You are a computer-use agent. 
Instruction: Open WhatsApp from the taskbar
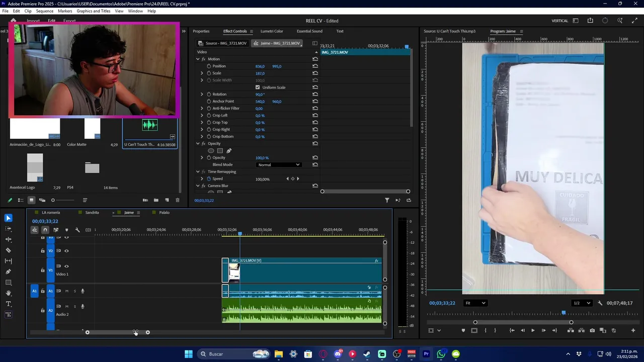coord(441,354)
